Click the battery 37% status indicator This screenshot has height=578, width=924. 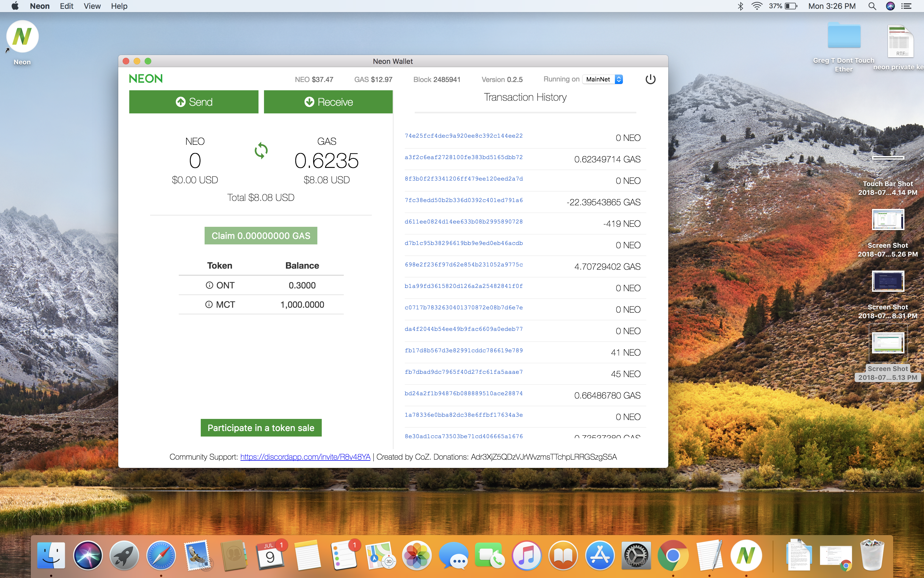point(783,6)
